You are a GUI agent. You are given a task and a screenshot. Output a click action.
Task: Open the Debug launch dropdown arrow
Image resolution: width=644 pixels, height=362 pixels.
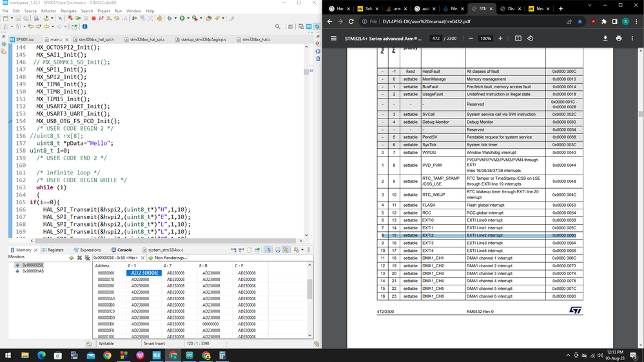(x=175, y=18)
